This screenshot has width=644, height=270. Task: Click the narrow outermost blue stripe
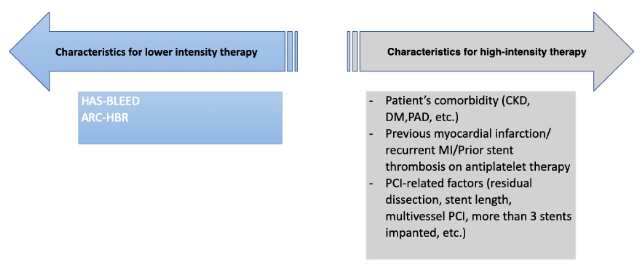click(296, 52)
